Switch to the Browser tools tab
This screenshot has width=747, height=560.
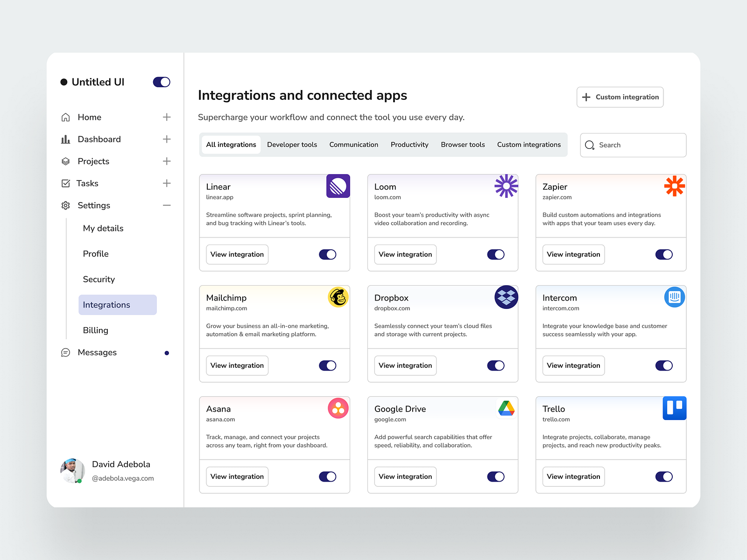click(463, 145)
